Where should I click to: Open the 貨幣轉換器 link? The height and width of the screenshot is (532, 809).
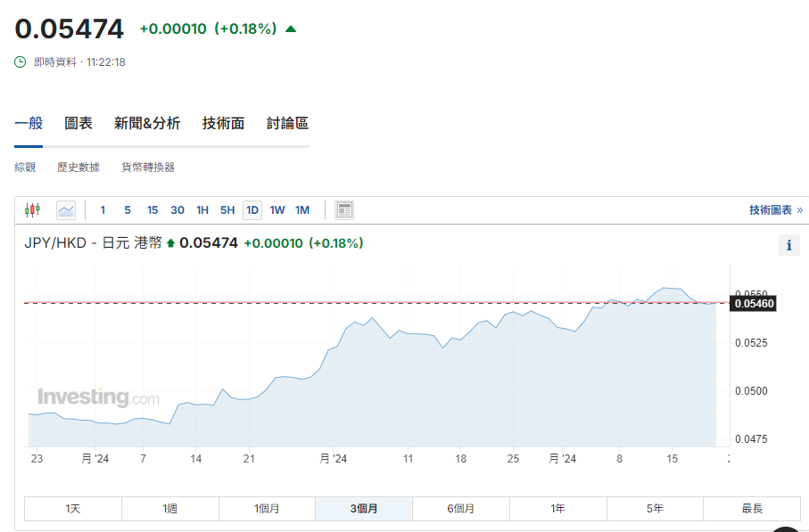pos(148,168)
